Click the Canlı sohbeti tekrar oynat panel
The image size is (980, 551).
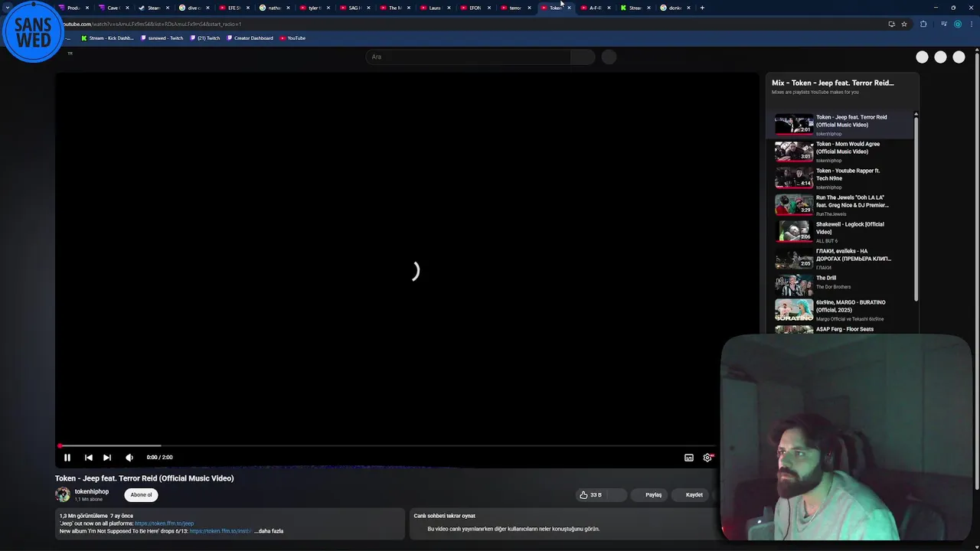pos(563,523)
